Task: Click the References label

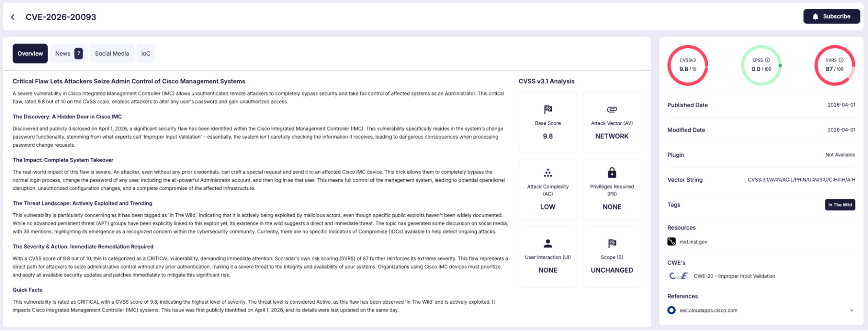Action: pyautogui.click(x=682, y=296)
